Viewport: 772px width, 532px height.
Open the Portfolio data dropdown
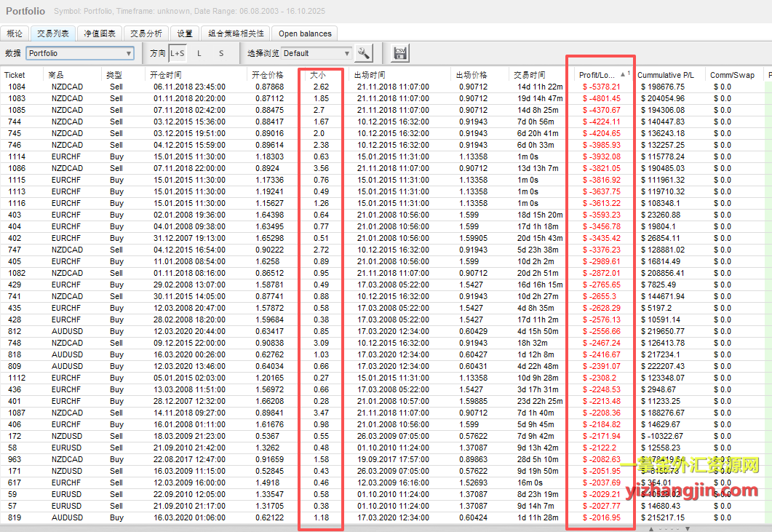pos(80,53)
